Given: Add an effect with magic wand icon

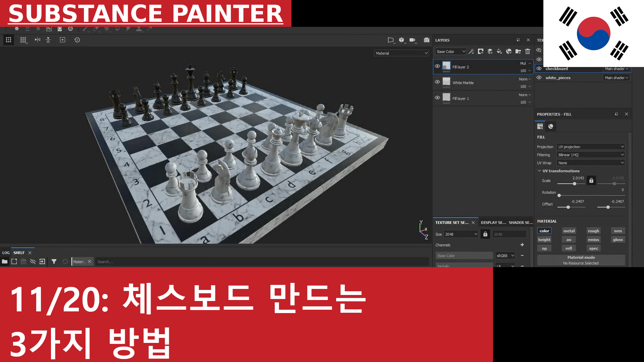Looking at the screenshot, I should click(x=471, y=51).
